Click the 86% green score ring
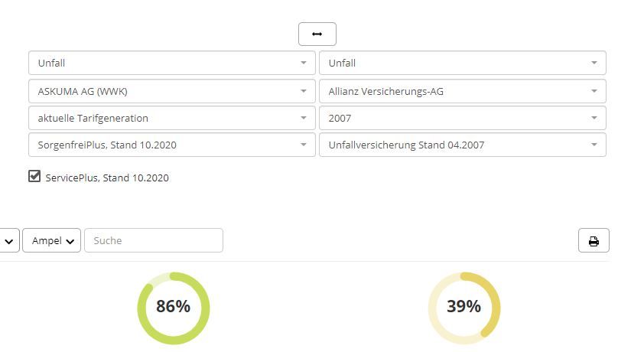Viewport: 644px width, 352px height. (174, 308)
